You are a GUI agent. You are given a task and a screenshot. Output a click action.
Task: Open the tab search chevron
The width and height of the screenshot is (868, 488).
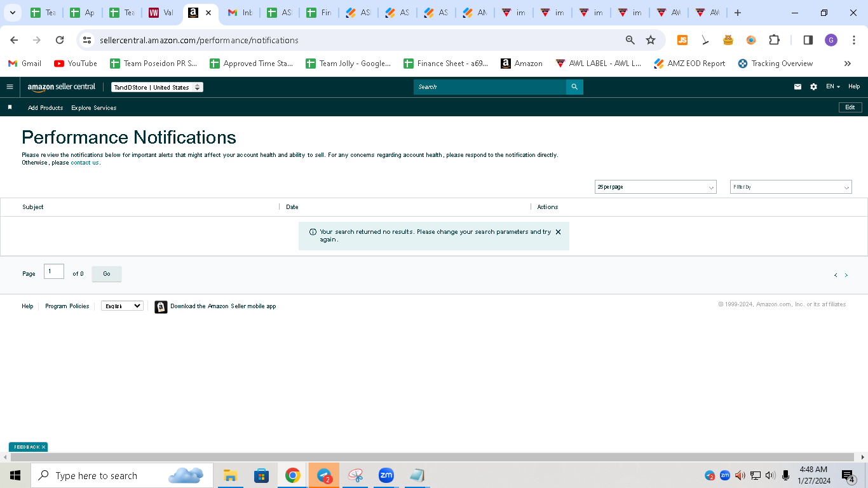point(12,13)
